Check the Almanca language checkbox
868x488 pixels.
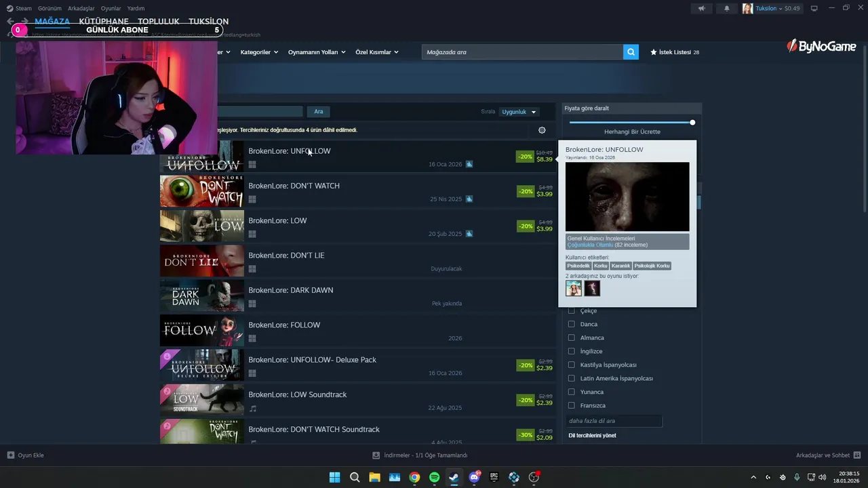click(x=571, y=338)
